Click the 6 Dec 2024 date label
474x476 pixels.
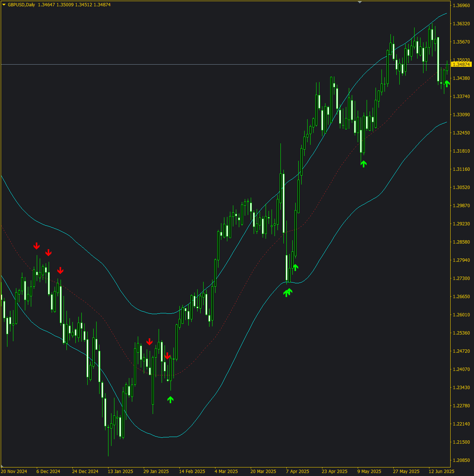[48, 472]
